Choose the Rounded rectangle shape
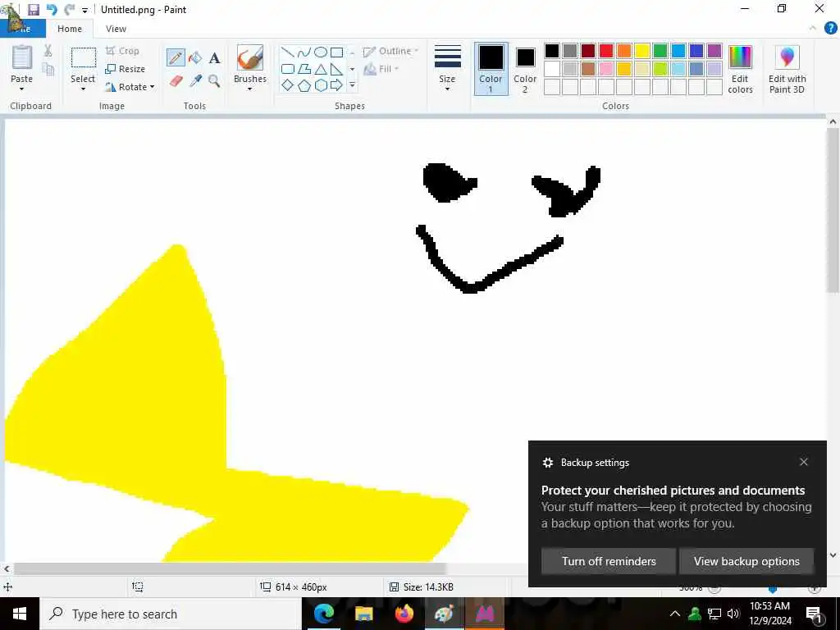The height and width of the screenshot is (630, 840). coord(288,69)
